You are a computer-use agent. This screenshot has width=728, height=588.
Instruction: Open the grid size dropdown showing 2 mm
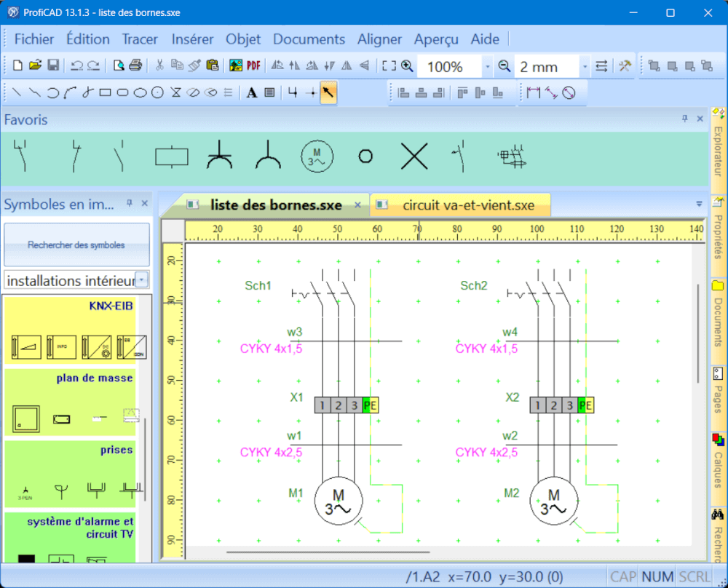point(585,66)
